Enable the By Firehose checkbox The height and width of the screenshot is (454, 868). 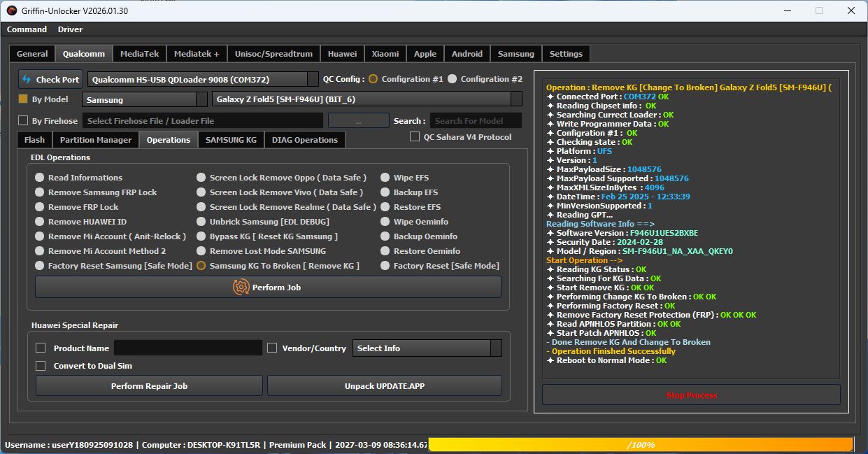click(23, 120)
